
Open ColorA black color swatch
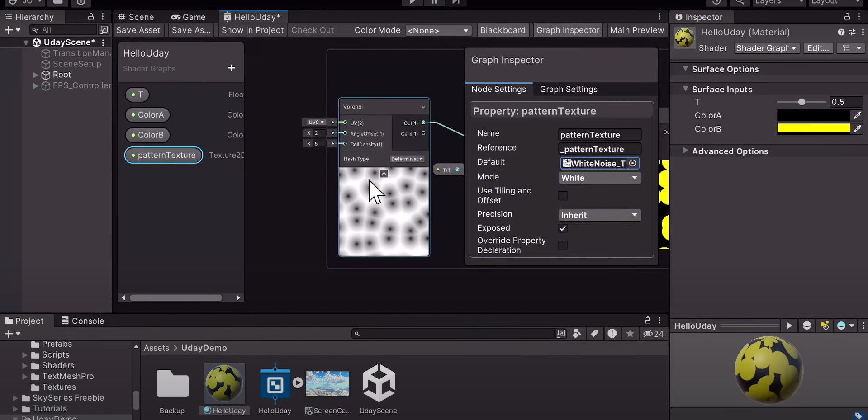814,115
